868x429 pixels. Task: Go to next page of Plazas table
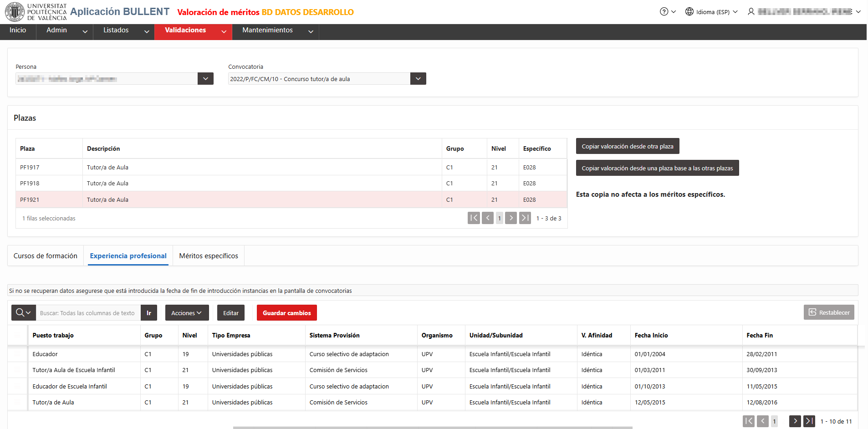[x=511, y=218]
